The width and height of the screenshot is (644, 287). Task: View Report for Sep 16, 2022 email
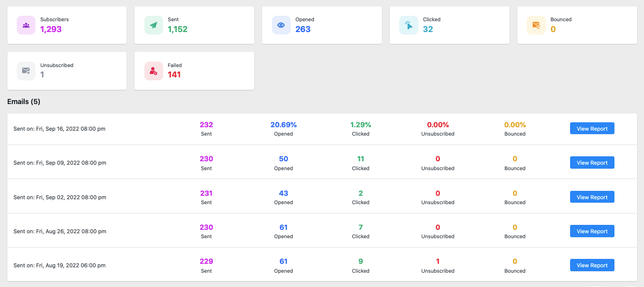point(592,129)
